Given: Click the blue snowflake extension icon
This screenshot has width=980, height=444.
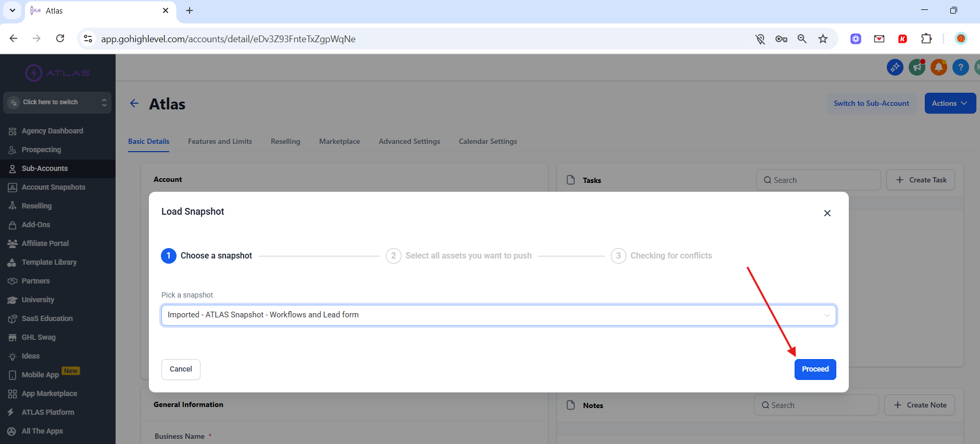Looking at the screenshot, I should tap(856, 39).
